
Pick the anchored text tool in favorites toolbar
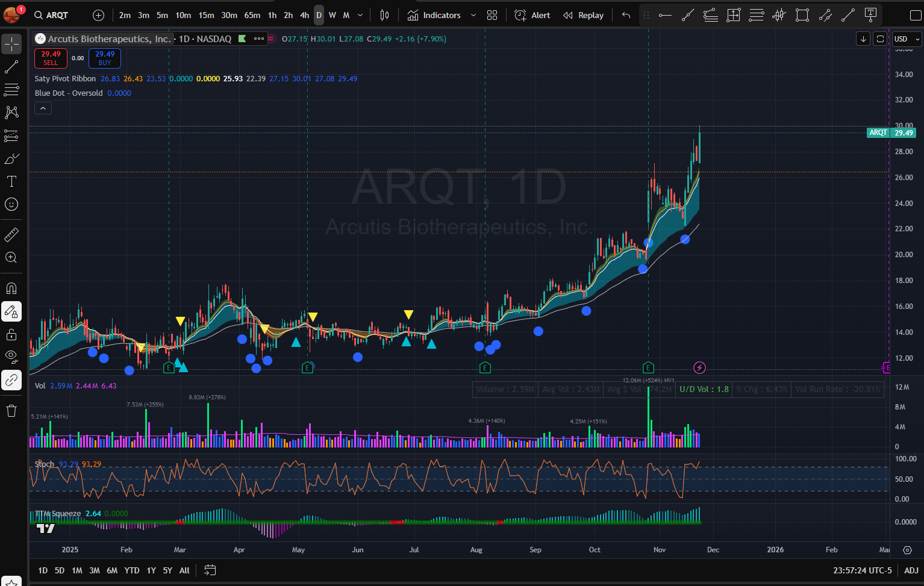870,15
